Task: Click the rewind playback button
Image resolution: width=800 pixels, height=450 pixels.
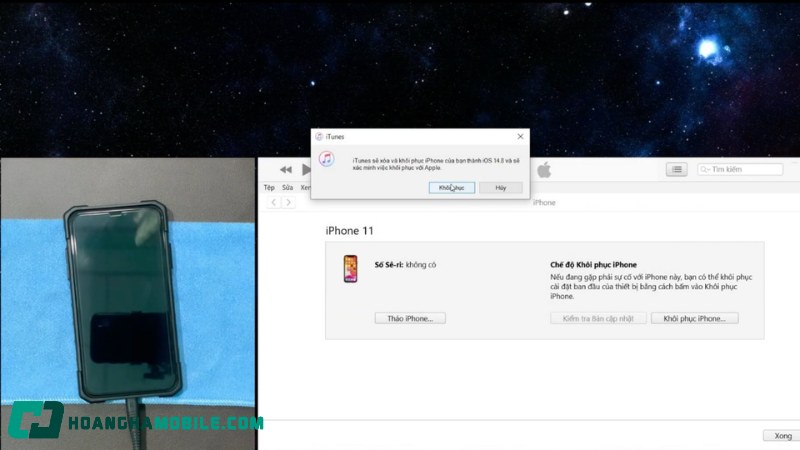Action: 286,169
